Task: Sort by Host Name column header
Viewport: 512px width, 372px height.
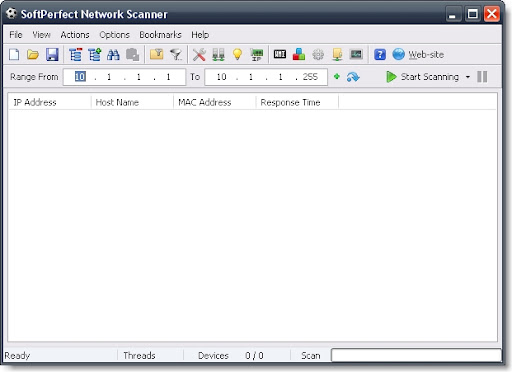Action: pyautogui.click(x=132, y=102)
